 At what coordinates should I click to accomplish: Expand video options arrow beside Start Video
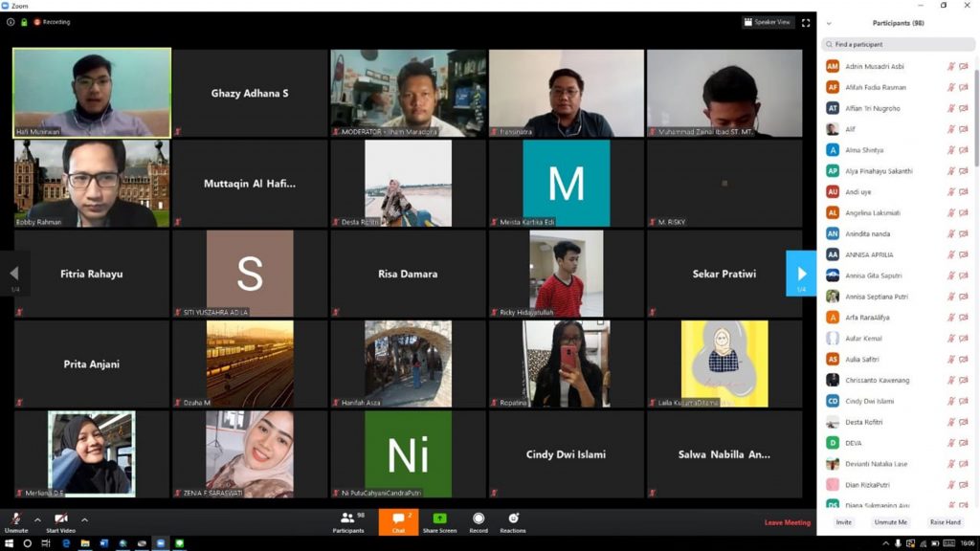(x=84, y=519)
